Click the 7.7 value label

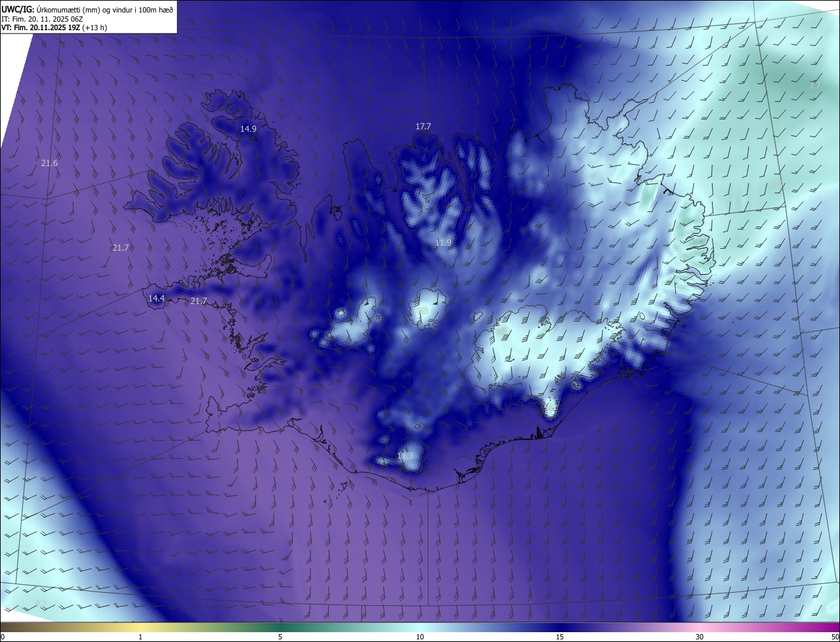click(814, 86)
